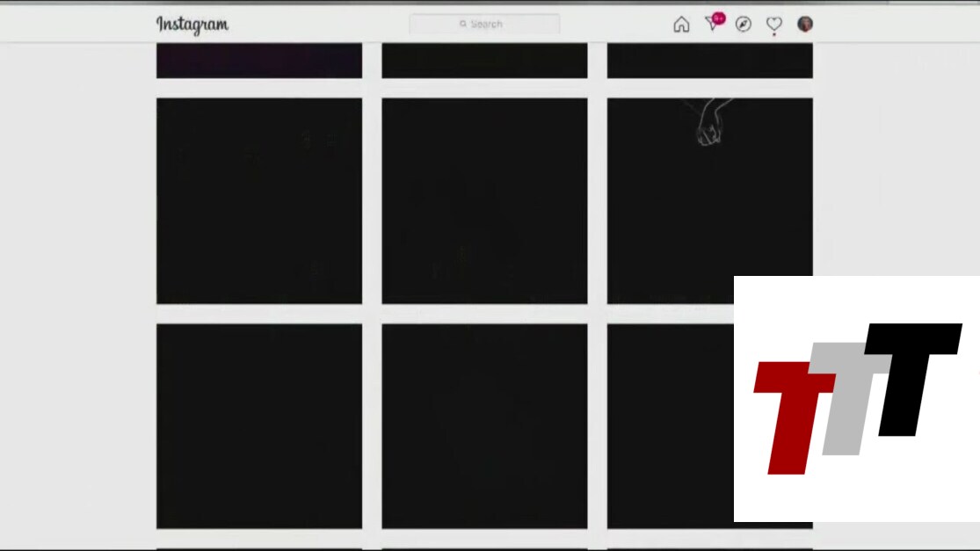The height and width of the screenshot is (551, 980).
Task: Click the red dot under heart icon
Action: pyautogui.click(x=774, y=35)
